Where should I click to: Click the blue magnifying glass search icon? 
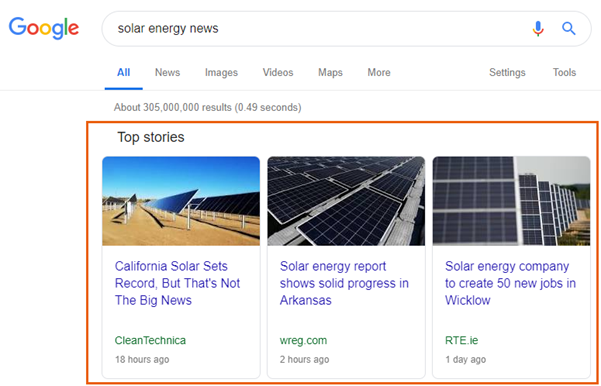pyautogui.click(x=568, y=28)
